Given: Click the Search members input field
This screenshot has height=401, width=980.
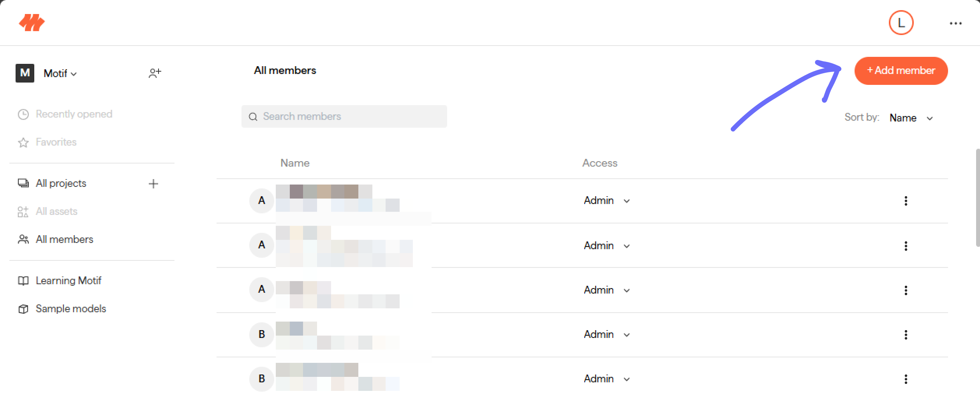Looking at the screenshot, I should pos(344,116).
